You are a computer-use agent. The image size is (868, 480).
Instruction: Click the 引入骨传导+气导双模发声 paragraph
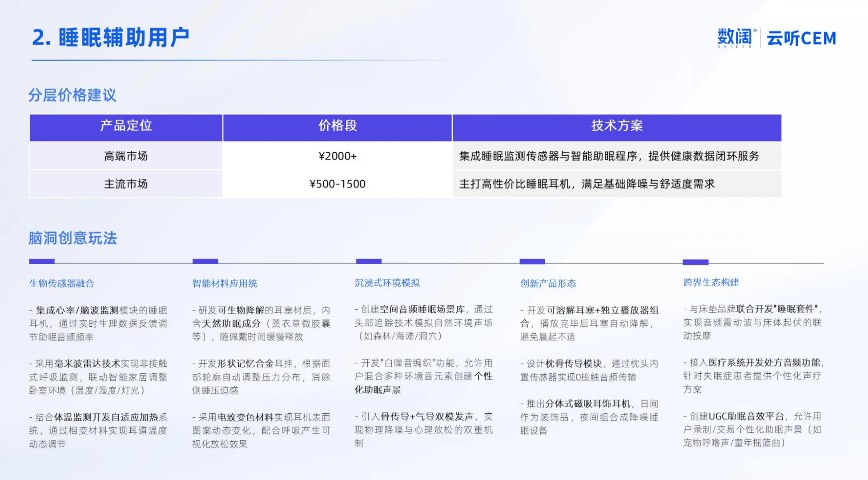424,430
